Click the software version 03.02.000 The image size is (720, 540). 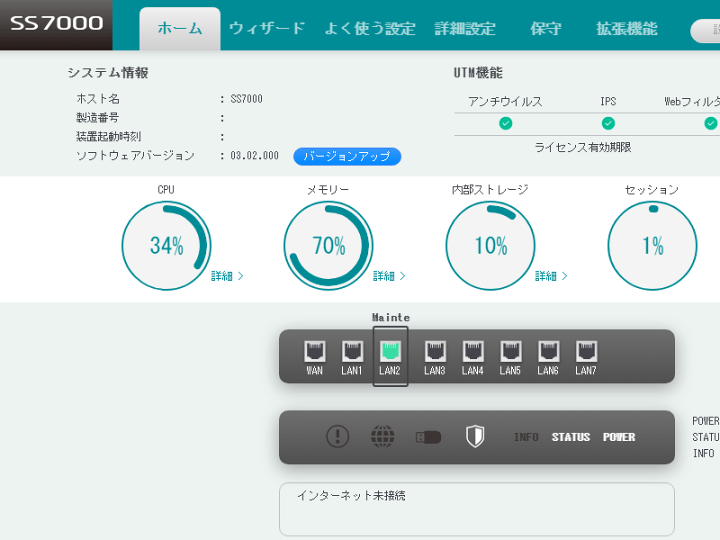coord(254,156)
